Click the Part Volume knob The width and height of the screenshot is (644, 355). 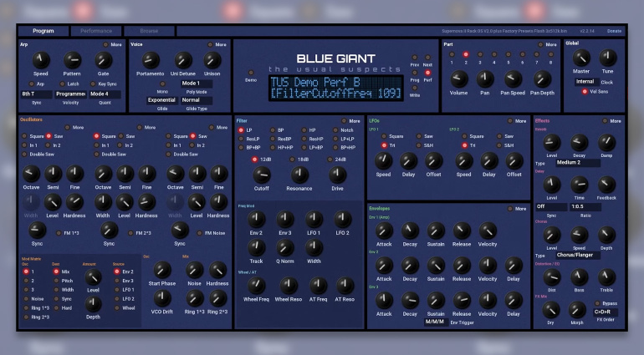[x=459, y=79]
